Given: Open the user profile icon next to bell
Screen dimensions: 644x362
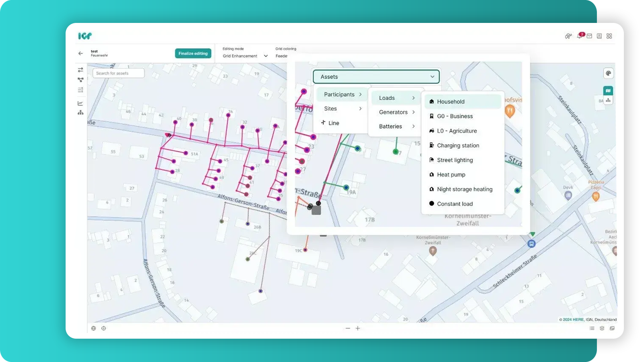Looking at the screenshot, I should click(568, 36).
